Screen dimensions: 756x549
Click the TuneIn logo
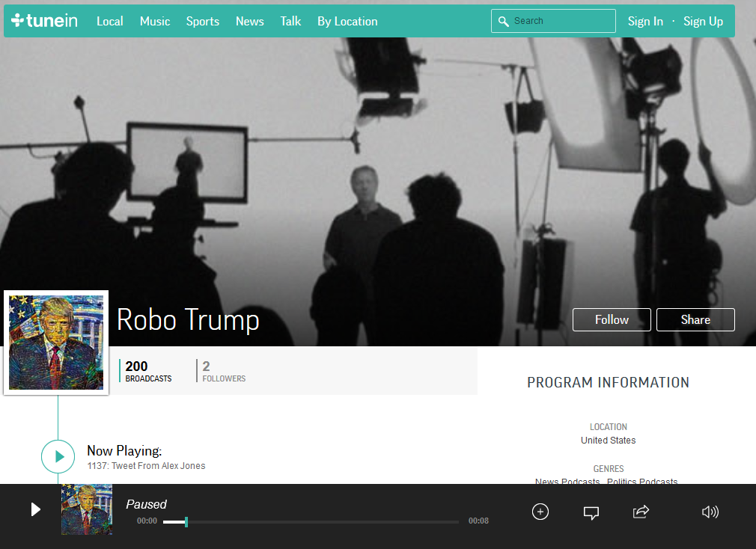44,21
